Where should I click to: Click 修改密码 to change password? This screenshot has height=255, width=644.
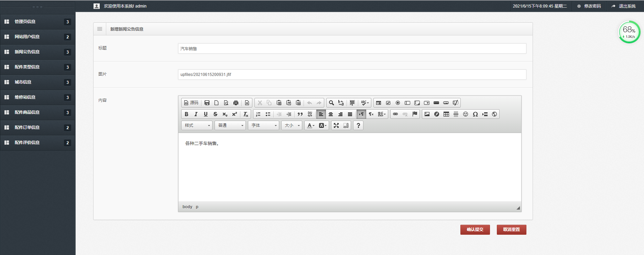pyautogui.click(x=589, y=6)
